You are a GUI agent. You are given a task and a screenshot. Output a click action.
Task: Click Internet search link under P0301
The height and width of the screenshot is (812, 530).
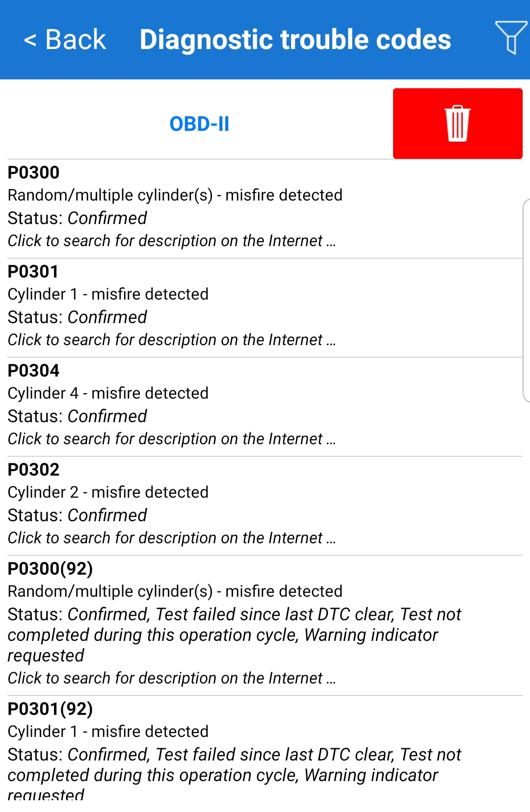172,340
